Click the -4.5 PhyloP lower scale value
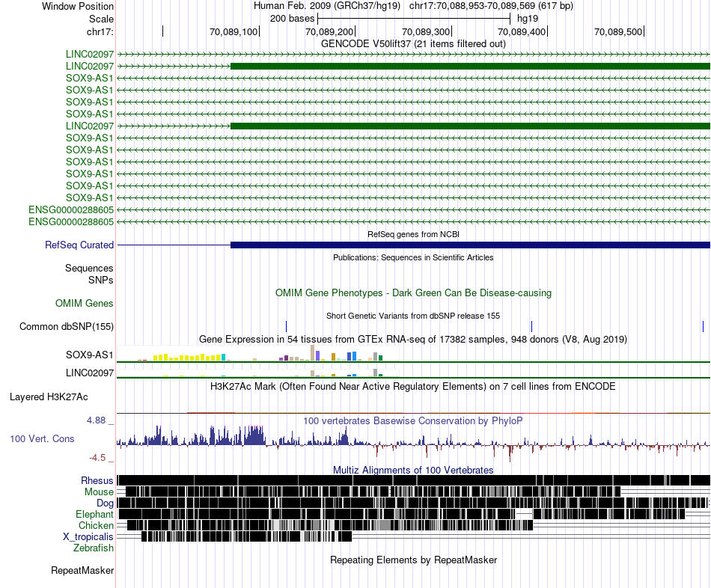Screen dimensions: 711x588 click(x=97, y=457)
